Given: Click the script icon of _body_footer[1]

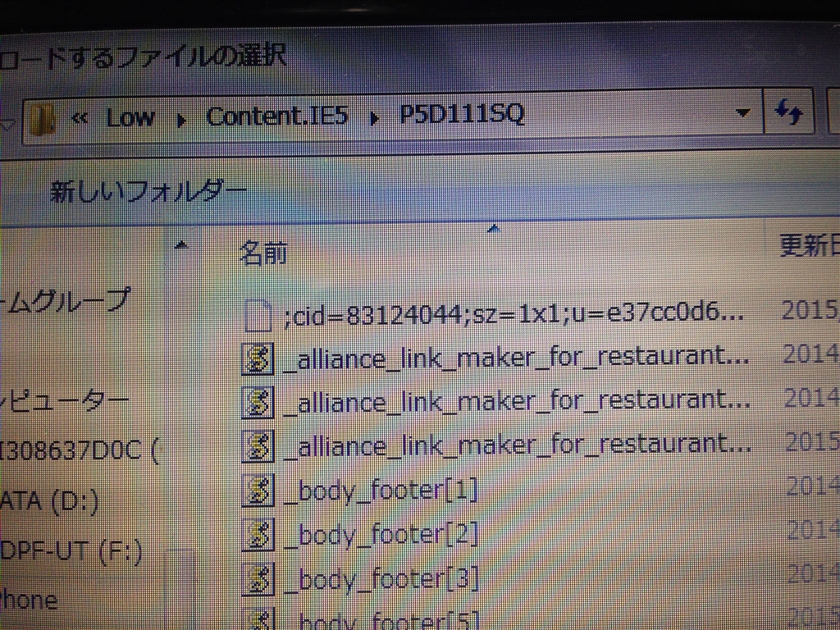Looking at the screenshot, I should coord(258,491).
